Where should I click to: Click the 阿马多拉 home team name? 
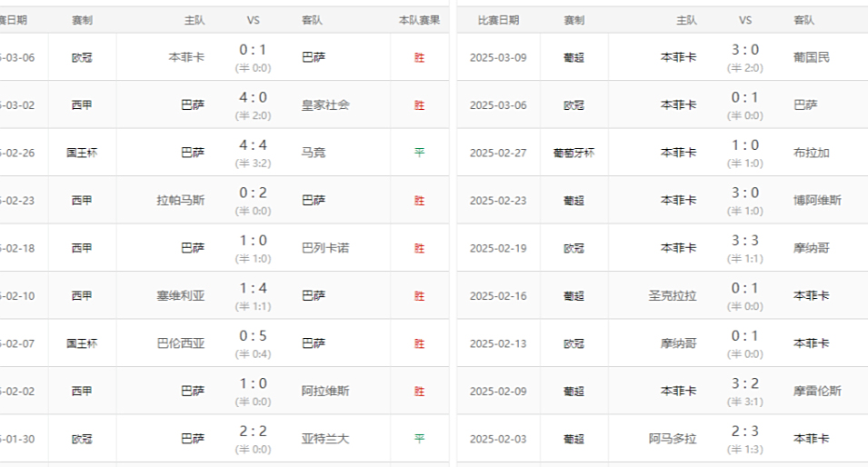(x=673, y=439)
